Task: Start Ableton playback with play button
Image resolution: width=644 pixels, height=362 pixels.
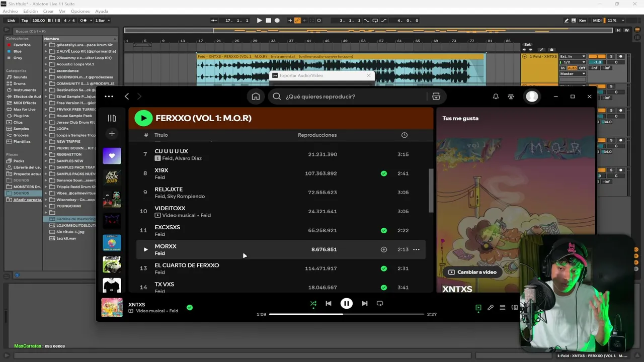Action: point(259,21)
